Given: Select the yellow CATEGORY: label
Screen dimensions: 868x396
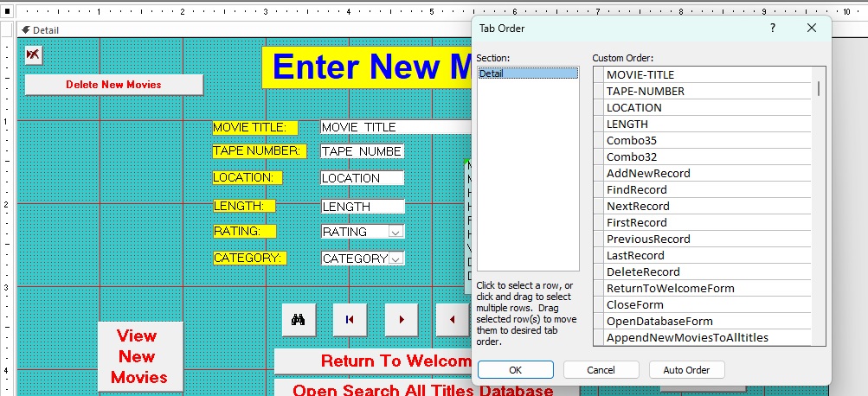Looking at the screenshot, I should coord(249,258).
